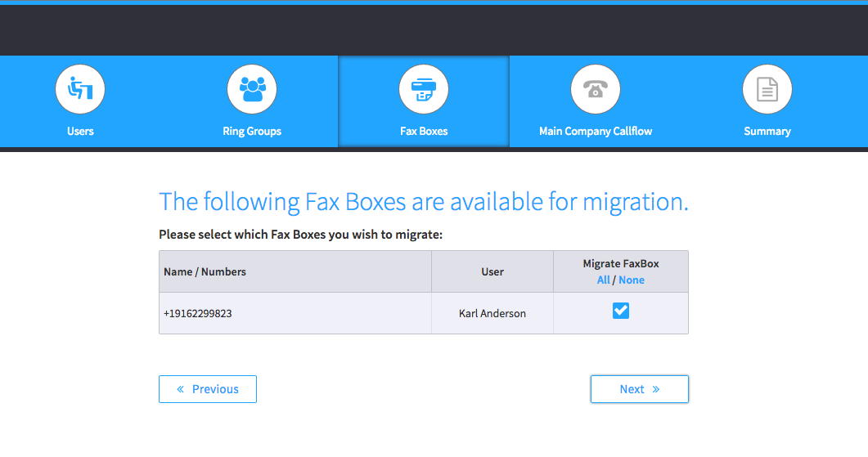Go to the Summary tab label

coord(767,131)
